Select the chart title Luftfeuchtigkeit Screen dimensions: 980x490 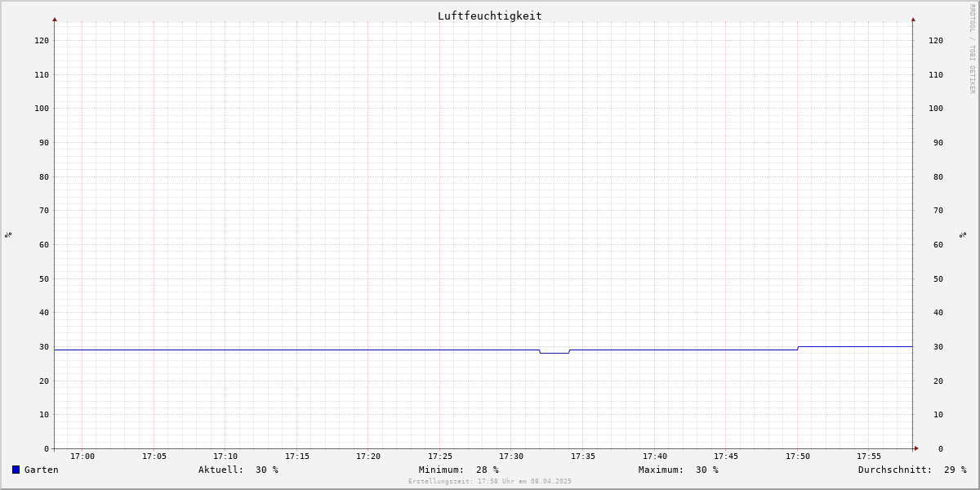point(489,16)
